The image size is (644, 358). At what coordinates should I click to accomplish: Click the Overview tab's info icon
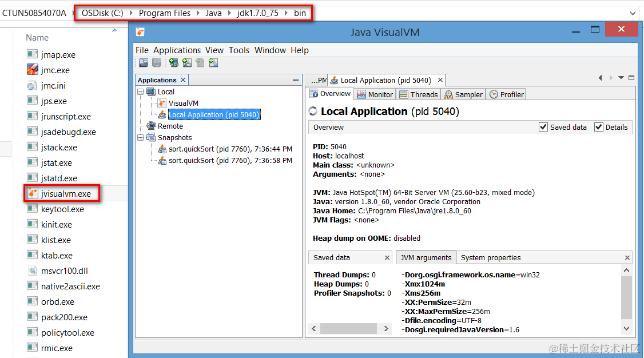click(314, 94)
